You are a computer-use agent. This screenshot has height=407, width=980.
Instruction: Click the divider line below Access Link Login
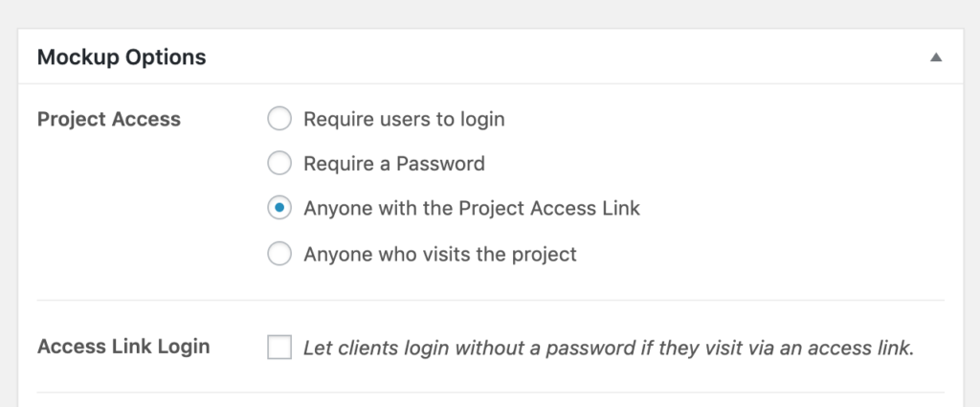[490, 393]
